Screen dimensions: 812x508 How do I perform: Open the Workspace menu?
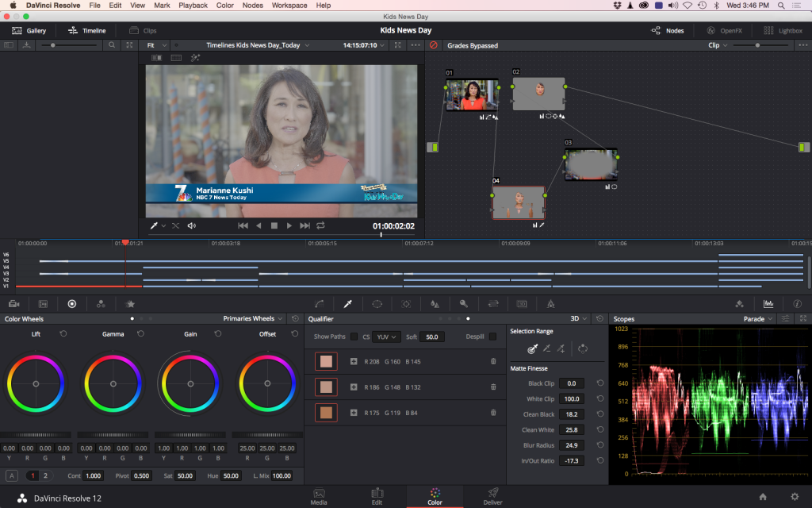point(289,6)
